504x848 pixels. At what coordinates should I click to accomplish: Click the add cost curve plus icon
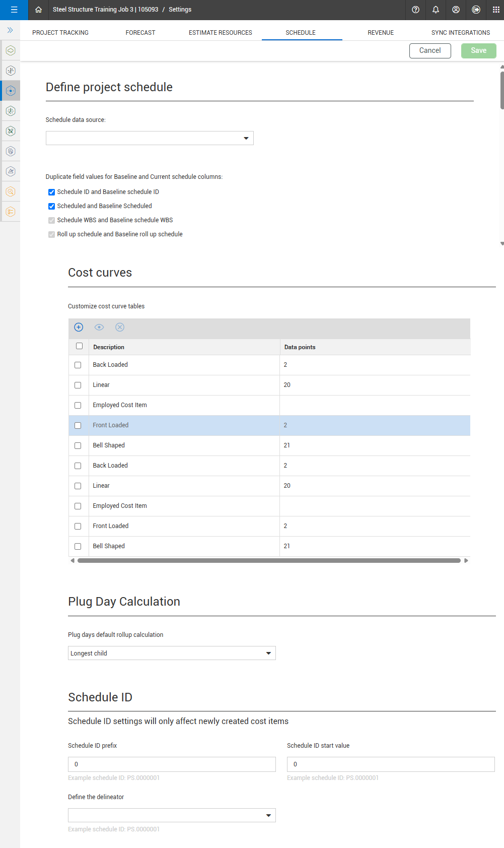[x=79, y=328]
